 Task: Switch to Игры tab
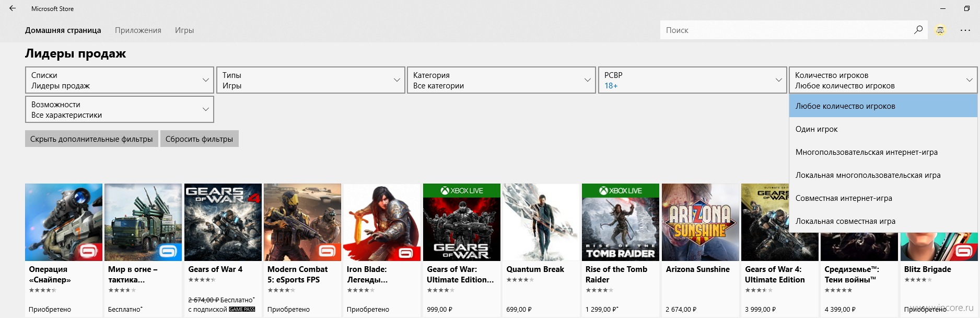(x=184, y=30)
